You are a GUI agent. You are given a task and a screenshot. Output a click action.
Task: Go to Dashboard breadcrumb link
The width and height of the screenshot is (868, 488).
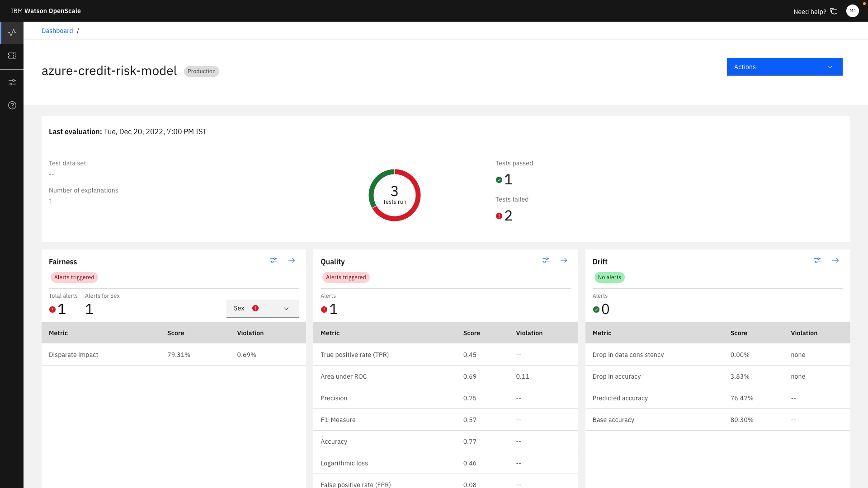(x=57, y=31)
